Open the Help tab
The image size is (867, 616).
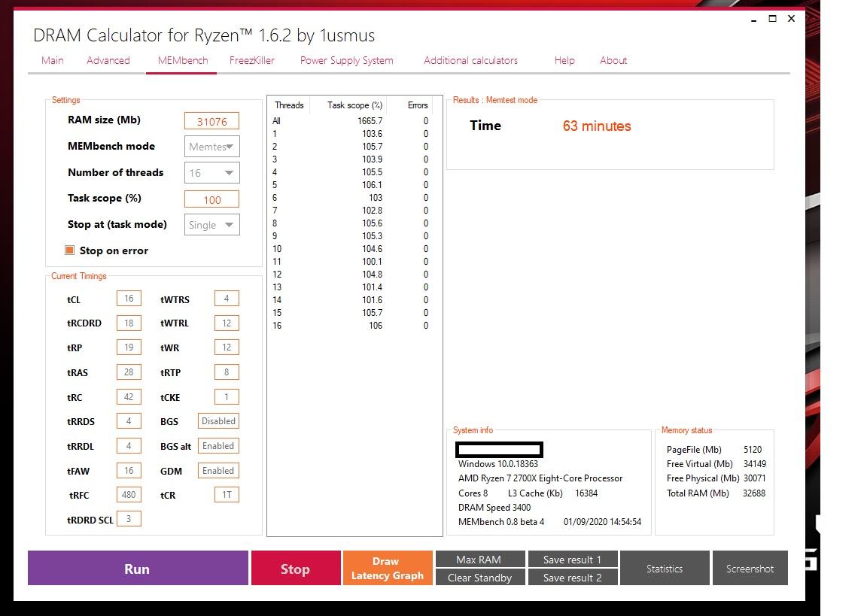pos(564,60)
